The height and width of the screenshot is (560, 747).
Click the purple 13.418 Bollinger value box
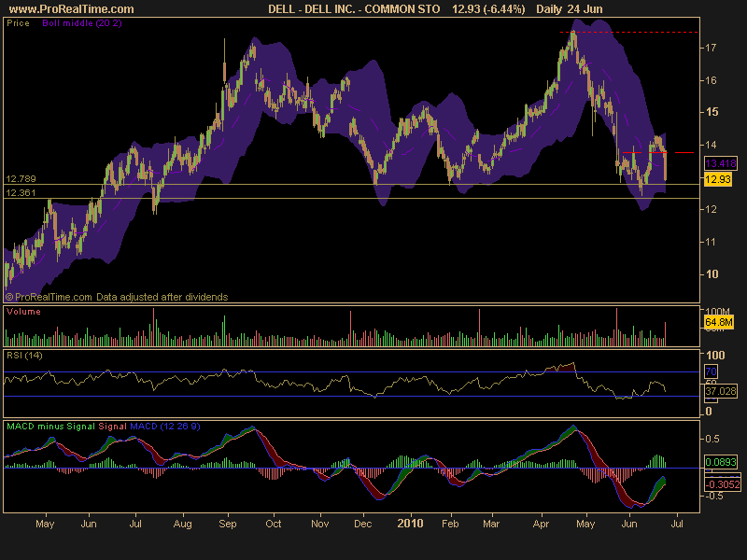(x=721, y=164)
